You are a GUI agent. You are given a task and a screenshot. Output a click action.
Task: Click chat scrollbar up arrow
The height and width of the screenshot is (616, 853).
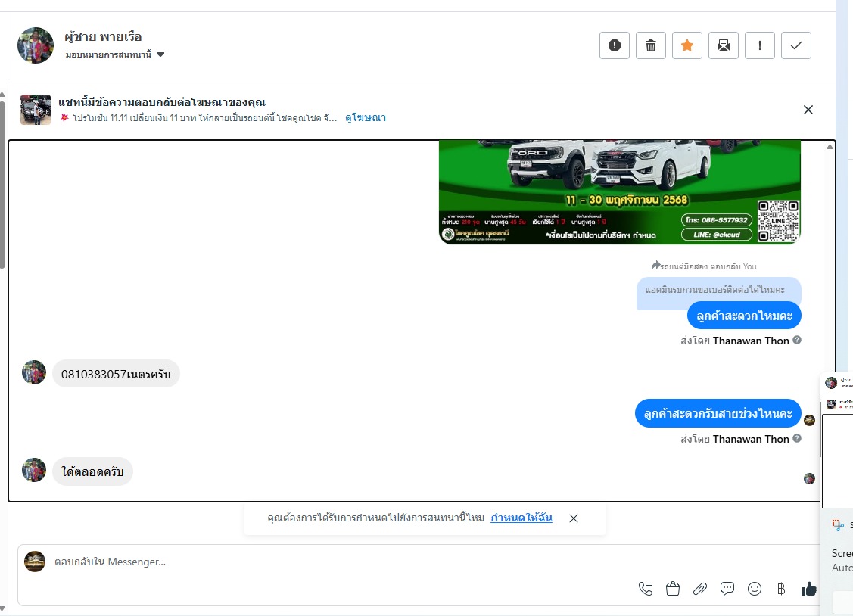click(830, 147)
